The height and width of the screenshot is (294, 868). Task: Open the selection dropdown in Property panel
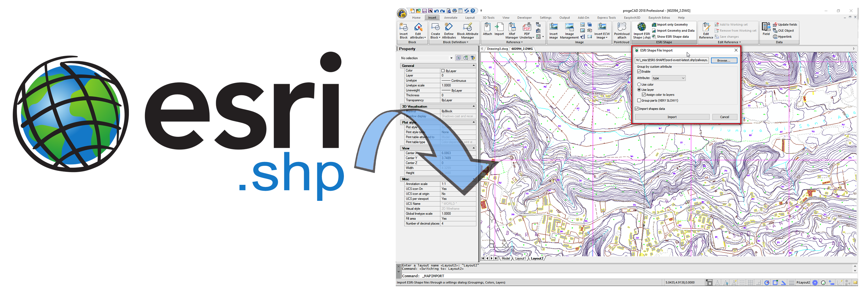pos(451,58)
